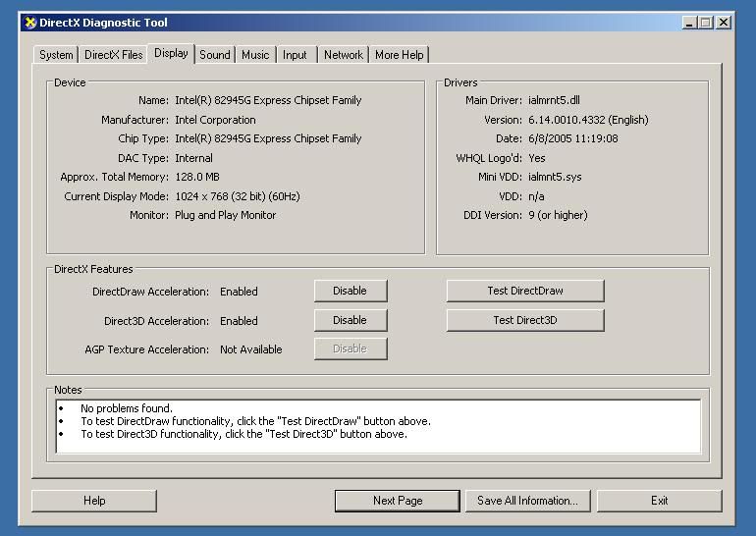The height and width of the screenshot is (536, 756).
Task: Click total memory value '128.0 MB'
Action: [197, 177]
